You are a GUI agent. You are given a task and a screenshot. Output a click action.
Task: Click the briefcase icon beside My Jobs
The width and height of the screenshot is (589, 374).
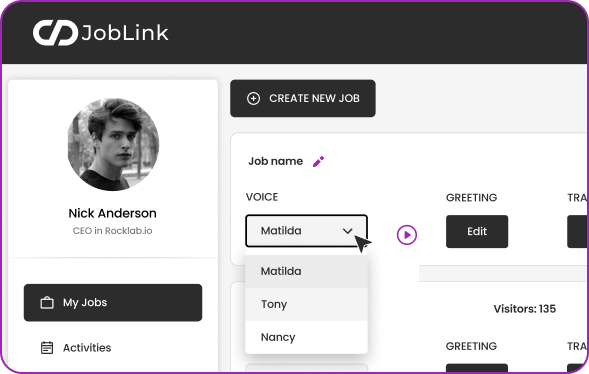pyautogui.click(x=47, y=303)
